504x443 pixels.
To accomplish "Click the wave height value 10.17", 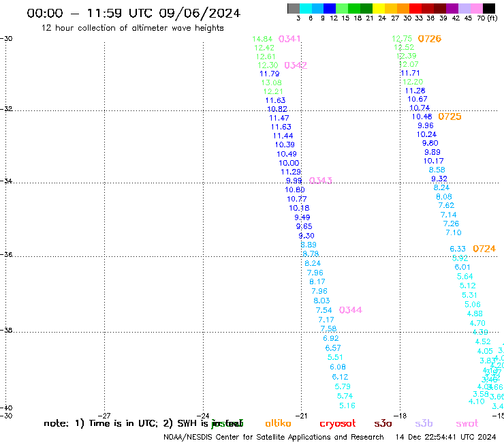I will click(434, 161).
